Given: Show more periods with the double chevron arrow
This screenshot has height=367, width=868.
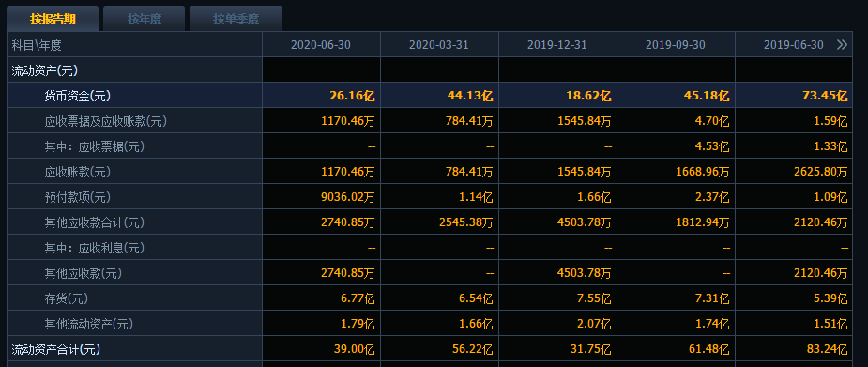Looking at the screenshot, I should click(842, 45).
